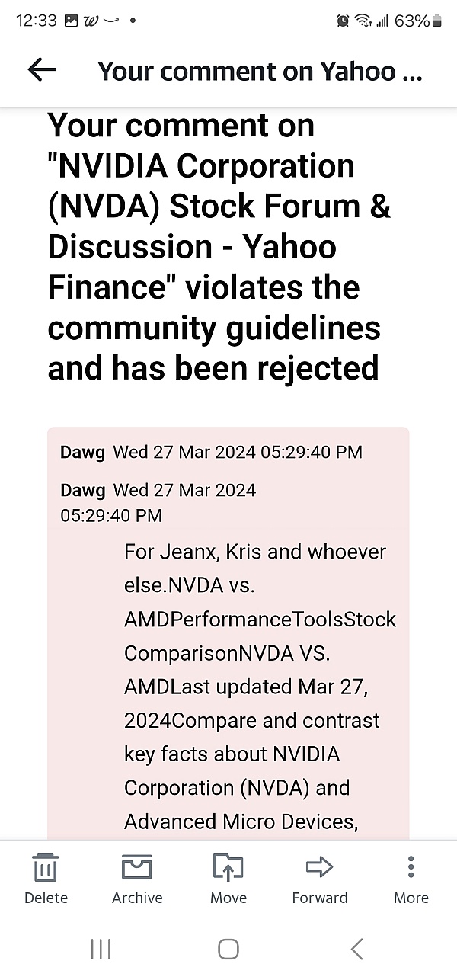Tap the rejected comment body text

click(259, 686)
